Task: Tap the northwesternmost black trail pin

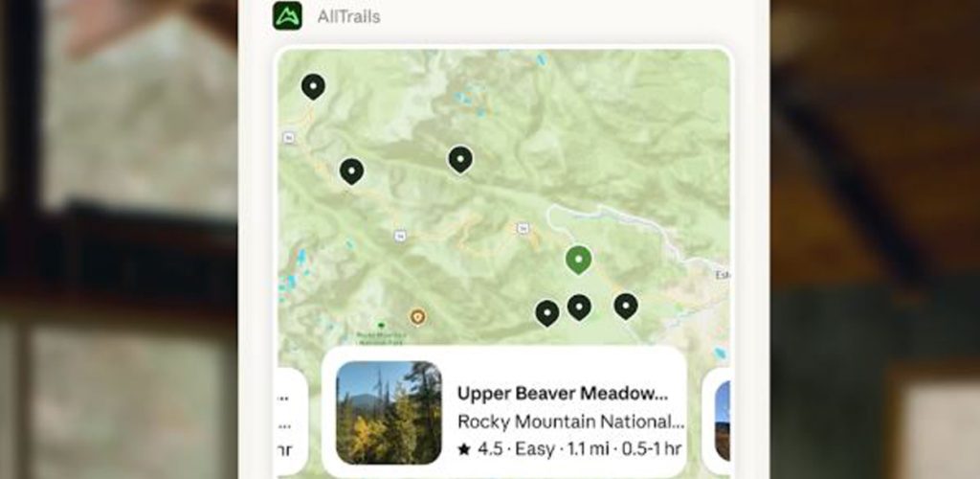Action: click(x=313, y=87)
